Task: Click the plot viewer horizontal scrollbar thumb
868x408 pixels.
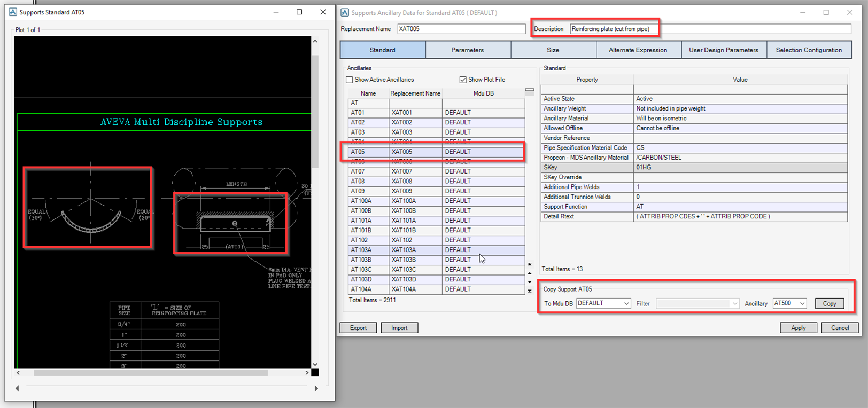Action: coord(151,373)
